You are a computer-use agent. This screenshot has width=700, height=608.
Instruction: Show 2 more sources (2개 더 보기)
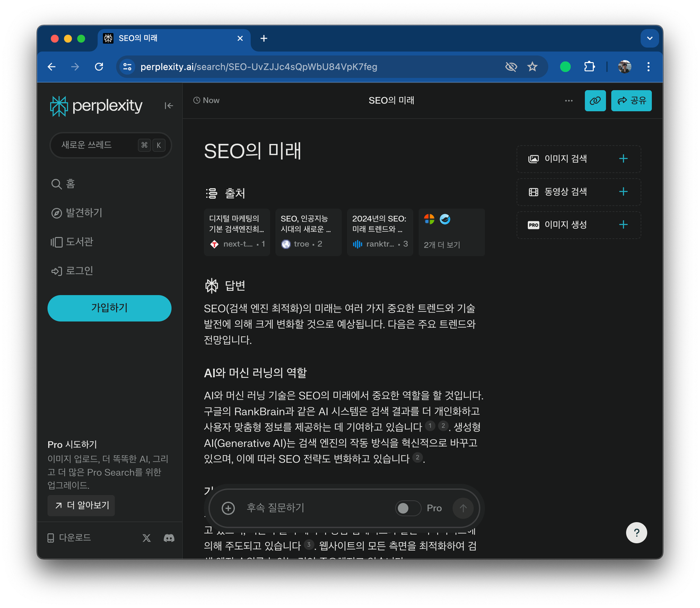452,232
